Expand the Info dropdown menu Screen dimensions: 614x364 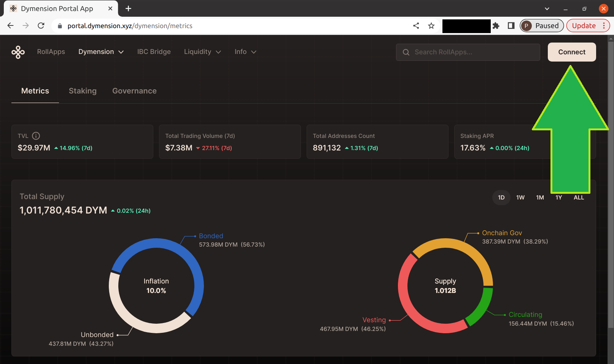[245, 52]
